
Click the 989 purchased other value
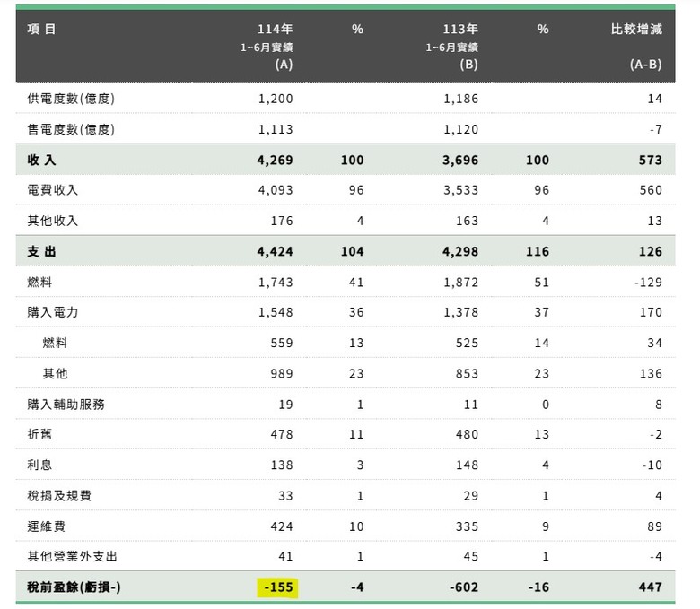coord(282,374)
